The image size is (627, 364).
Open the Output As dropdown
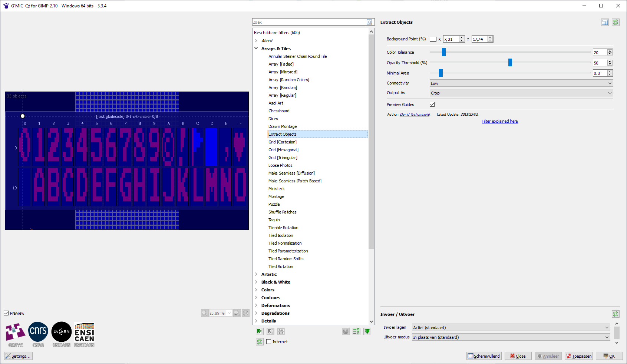pos(521,93)
